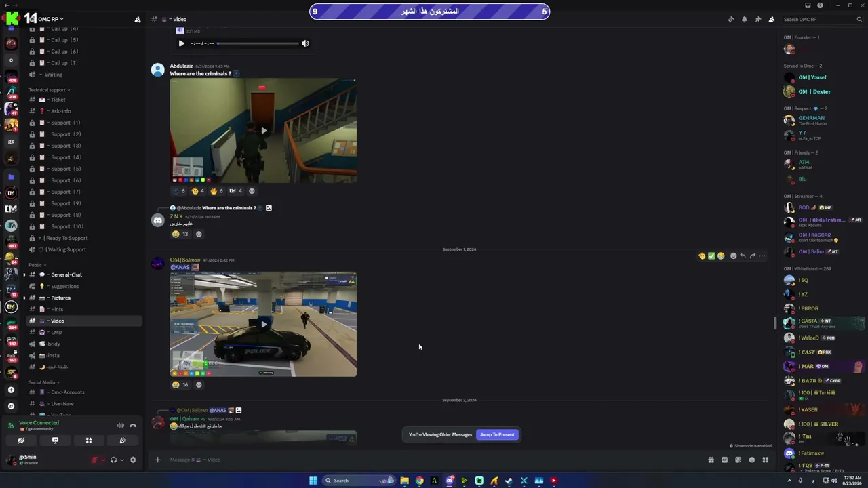The image size is (868, 488).
Task: Play Abdulaziz's stairwell video
Action: (x=263, y=131)
